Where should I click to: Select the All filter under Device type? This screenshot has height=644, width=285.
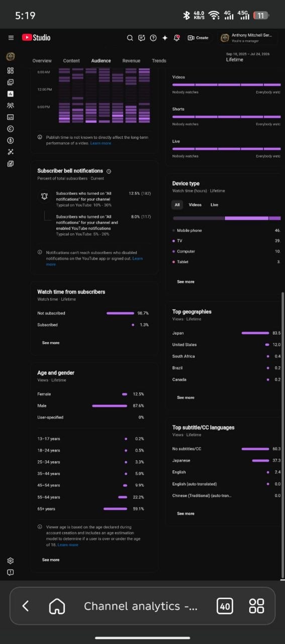177,205
